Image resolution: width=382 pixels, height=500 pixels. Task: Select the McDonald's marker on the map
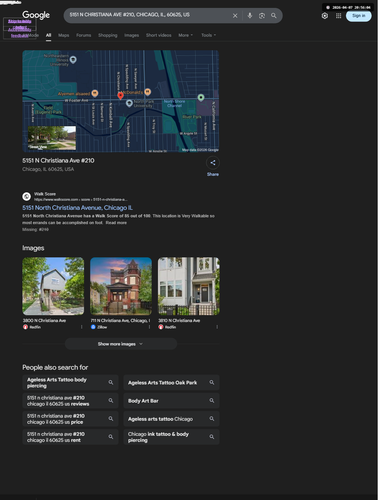(x=149, y=92)
